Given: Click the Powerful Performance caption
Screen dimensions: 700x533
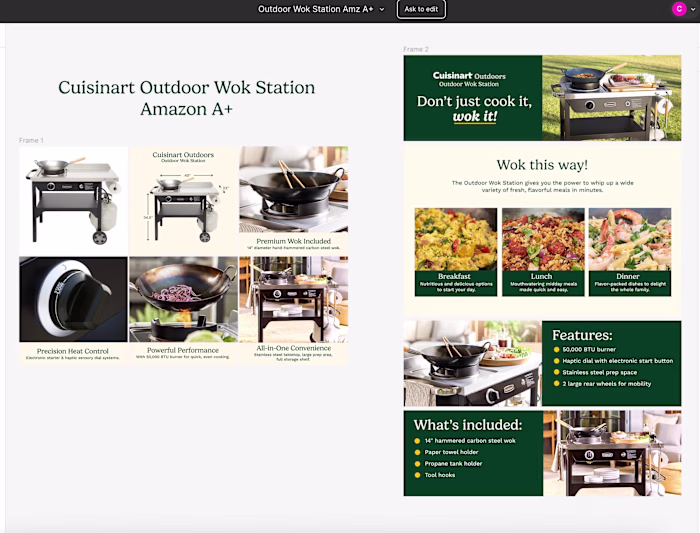Looking at the screenshot, I should coord(183,350).
